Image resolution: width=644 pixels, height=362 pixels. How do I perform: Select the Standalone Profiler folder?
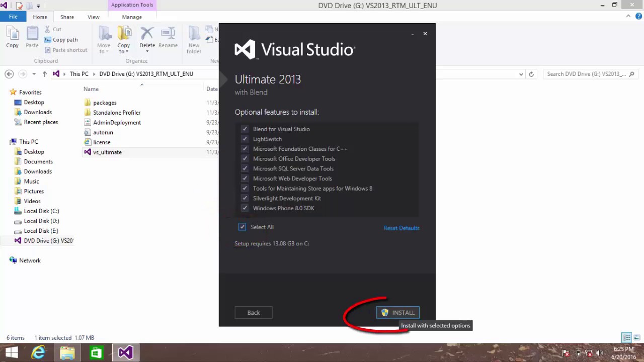click(x=117, y=113)
